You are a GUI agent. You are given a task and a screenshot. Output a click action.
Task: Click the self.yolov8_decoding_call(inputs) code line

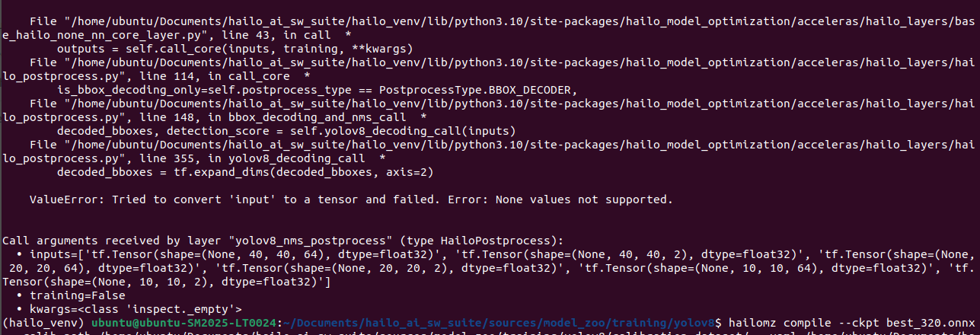pos(286,131)
